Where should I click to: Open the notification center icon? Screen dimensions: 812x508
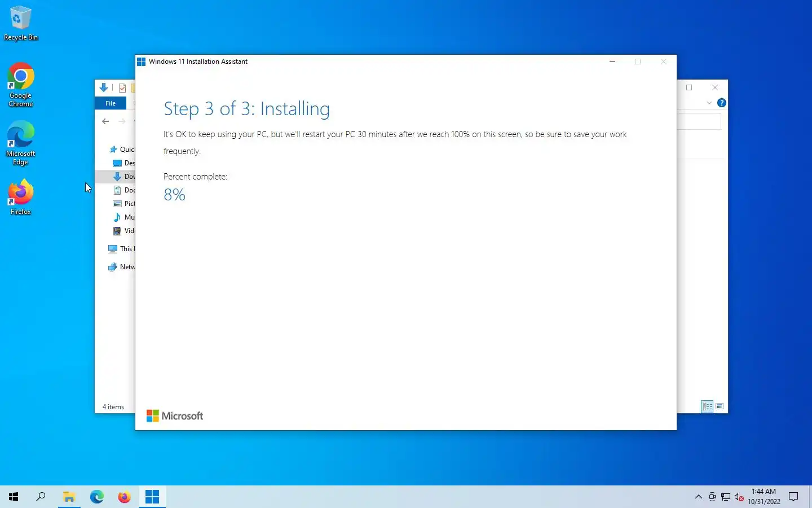(793, 497)
